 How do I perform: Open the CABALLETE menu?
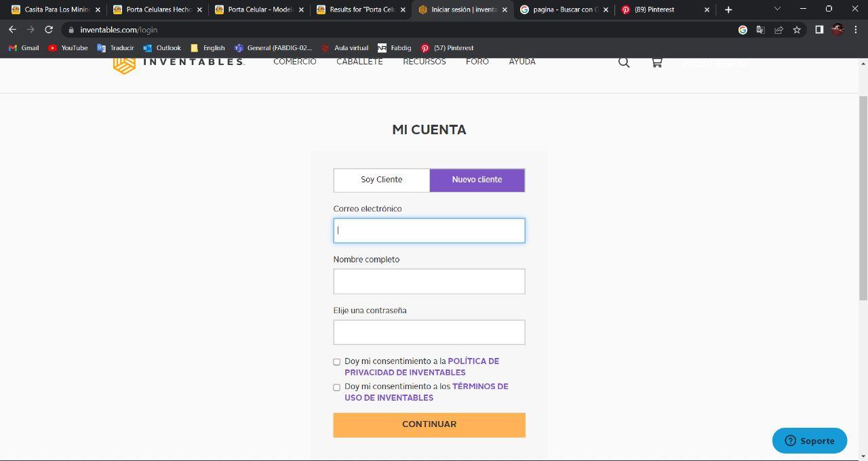tap(359, 62)
